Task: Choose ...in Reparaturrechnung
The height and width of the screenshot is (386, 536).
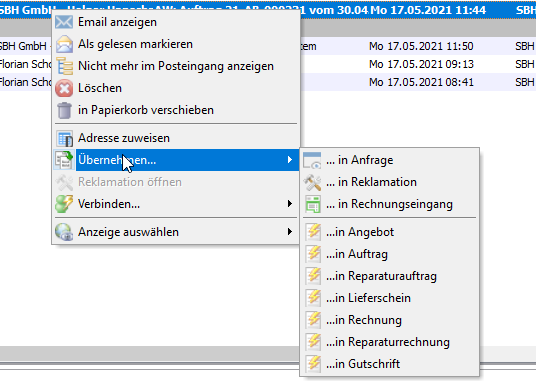Action: coord(390,342)
